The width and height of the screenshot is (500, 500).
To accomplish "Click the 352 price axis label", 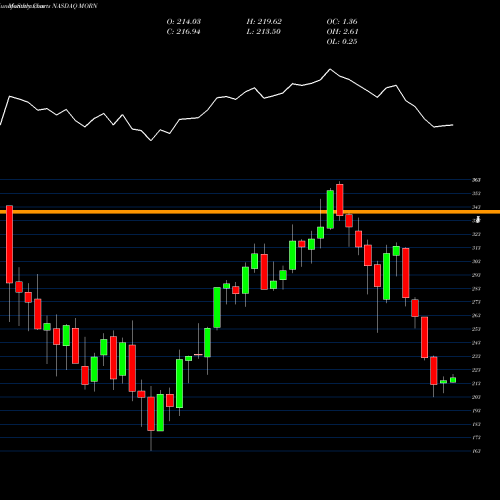I will pos(476,193).
